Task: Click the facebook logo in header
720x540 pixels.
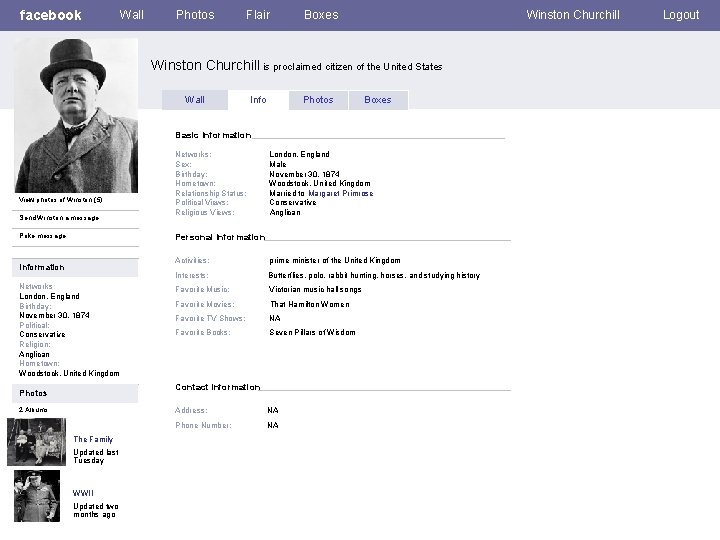Action: point(50,15)
